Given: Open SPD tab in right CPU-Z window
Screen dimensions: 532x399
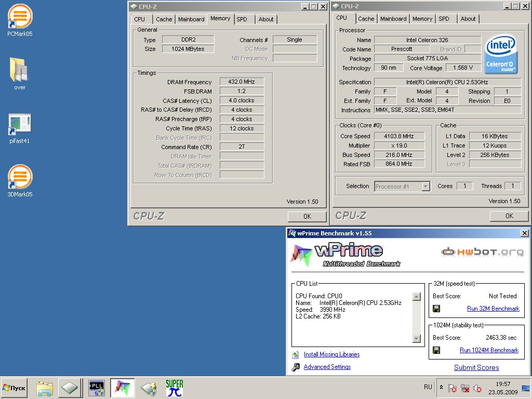Looking at the screenshot, I should [444, 19].
